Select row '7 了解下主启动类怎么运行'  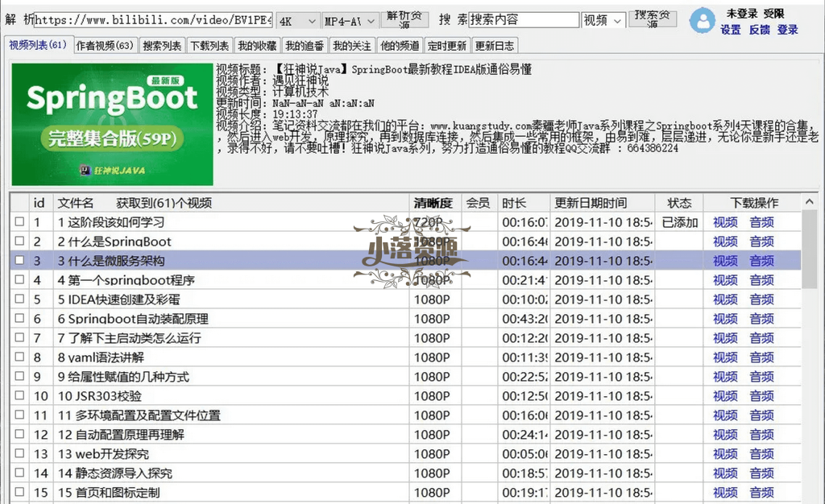tap(405, 338)
